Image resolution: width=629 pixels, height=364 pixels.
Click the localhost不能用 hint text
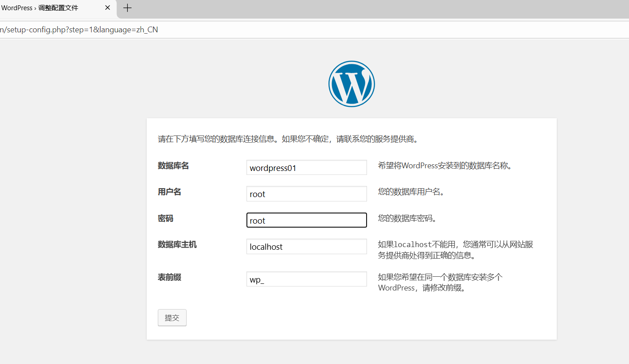point(456,250)
